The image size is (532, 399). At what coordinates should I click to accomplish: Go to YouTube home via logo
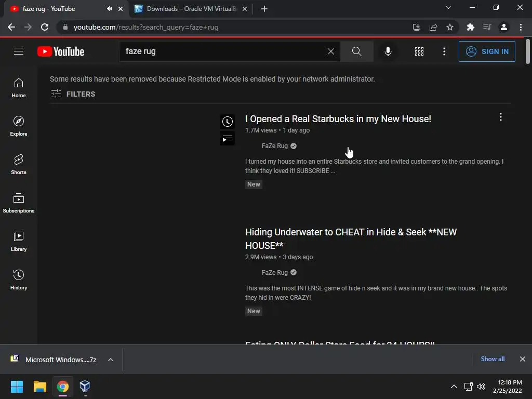click(61, 51)
